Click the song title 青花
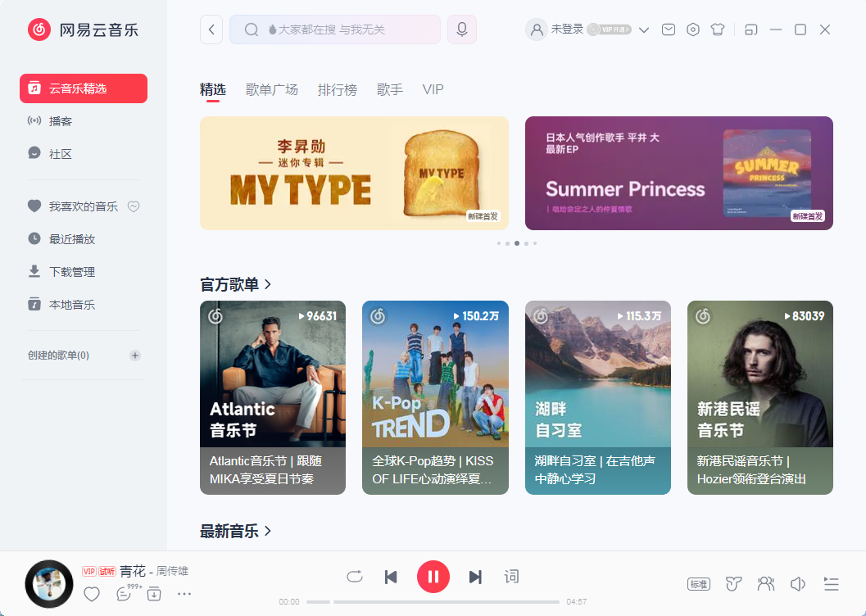The image size is (866, 616). [x=133, y=571]
